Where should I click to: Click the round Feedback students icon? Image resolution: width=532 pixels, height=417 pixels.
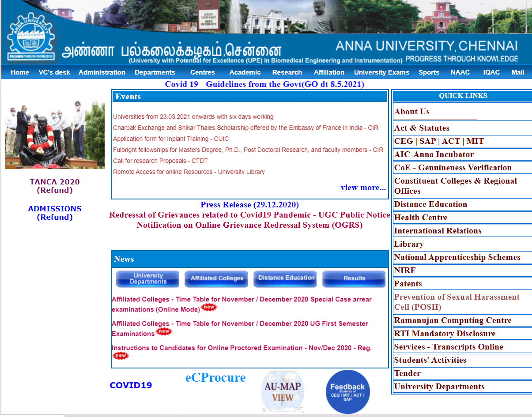pyautogui.click(x=347, y=392)
